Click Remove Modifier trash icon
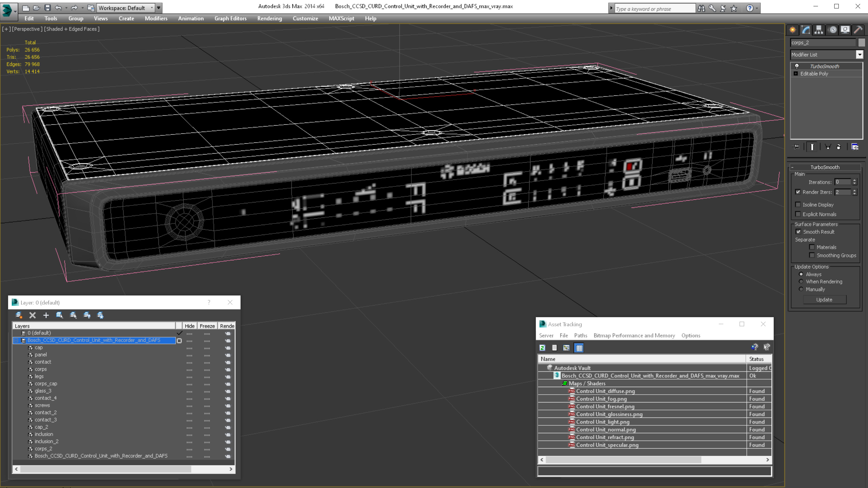 (839, 146)
